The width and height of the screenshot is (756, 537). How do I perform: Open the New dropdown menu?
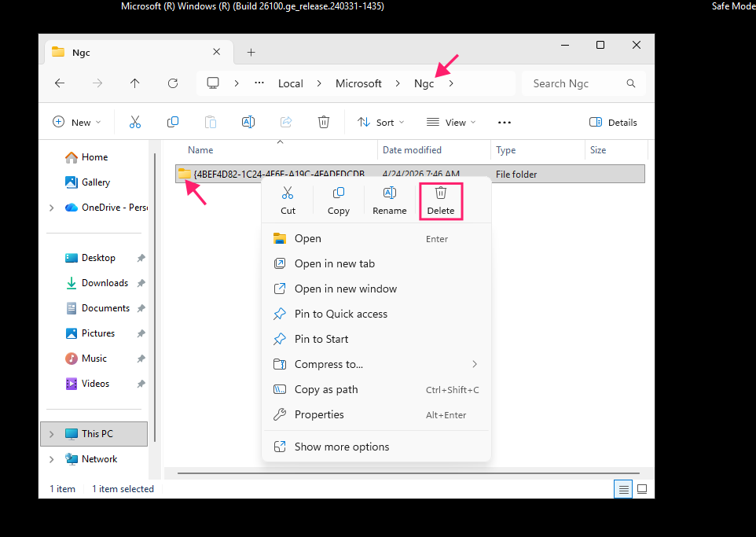click(x=77, y=122)
